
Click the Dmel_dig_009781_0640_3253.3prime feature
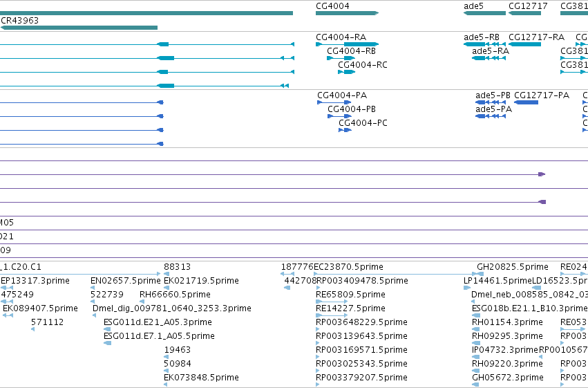pos(94,315)
